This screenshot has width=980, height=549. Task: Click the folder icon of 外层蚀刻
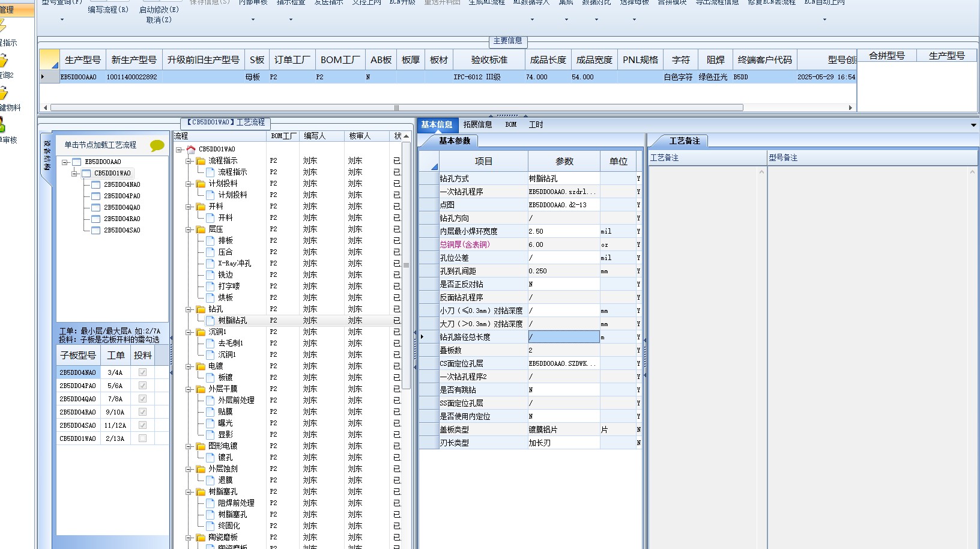(201, 469)
